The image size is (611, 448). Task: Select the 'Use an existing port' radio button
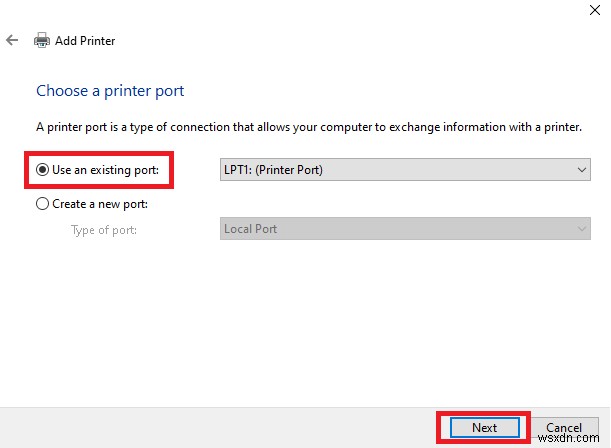pos(42,170)
